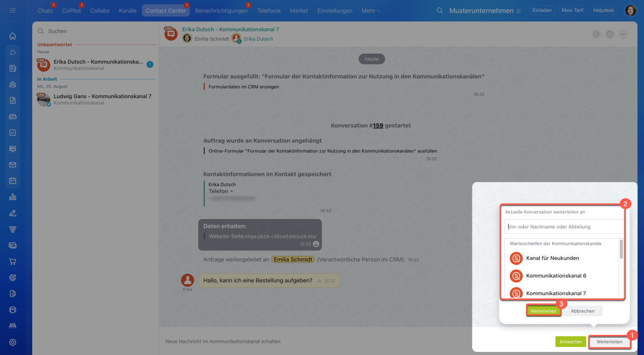Switch to the CoPilot tab
This screenshot has height=355, width=644.
click(x=71, y=11)
